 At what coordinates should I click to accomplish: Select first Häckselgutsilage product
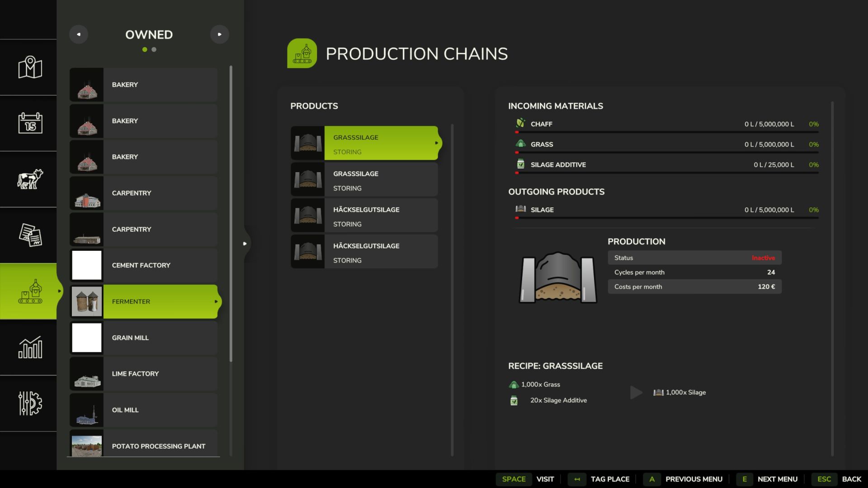coord(364,216)
